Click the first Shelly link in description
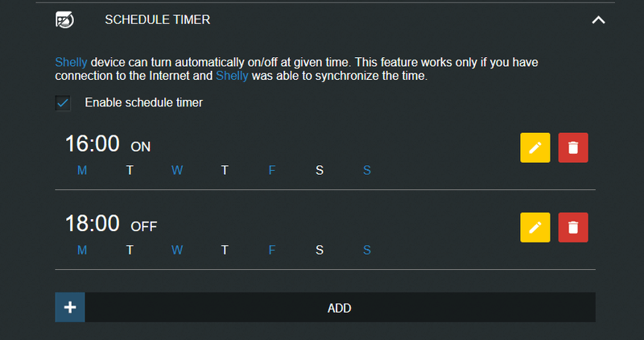The width and height of the screenshot is (644, 340). (71, 62)
